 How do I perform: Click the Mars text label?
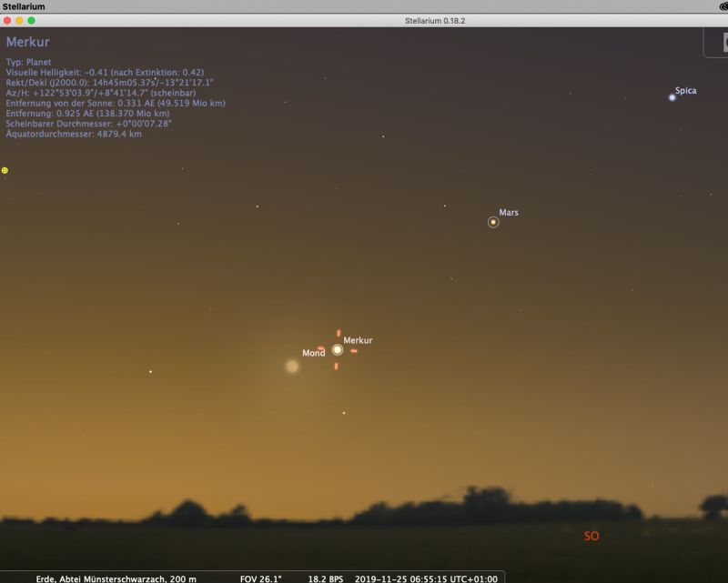coord(509,212)
